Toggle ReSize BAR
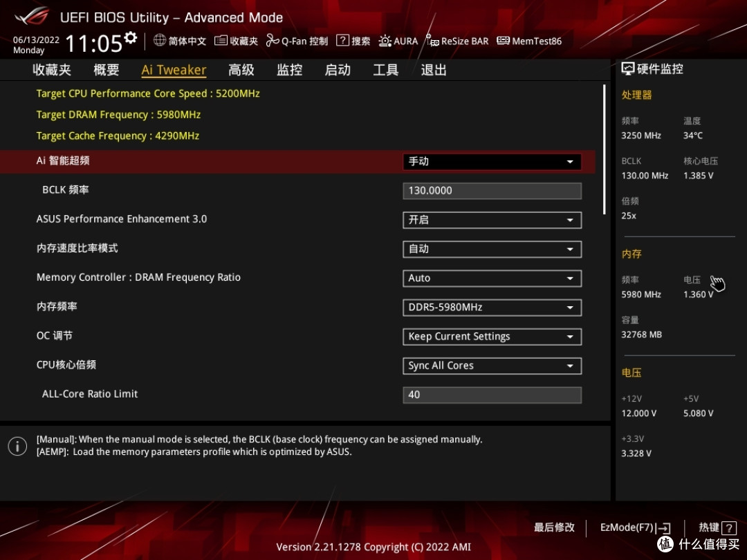Viewport: 747px width, 560px height. 457,41
